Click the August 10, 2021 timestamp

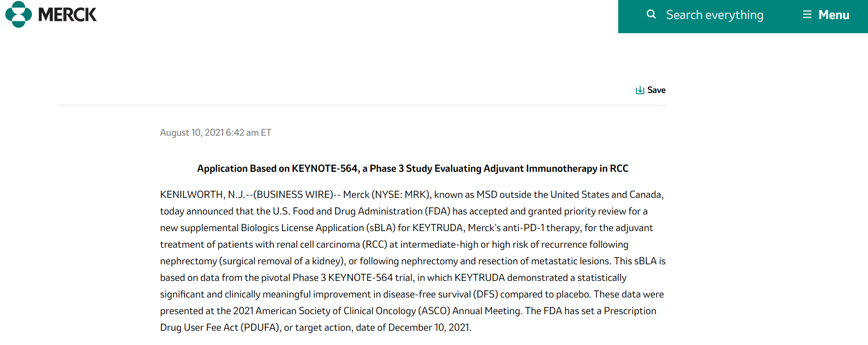pos(216,132)
